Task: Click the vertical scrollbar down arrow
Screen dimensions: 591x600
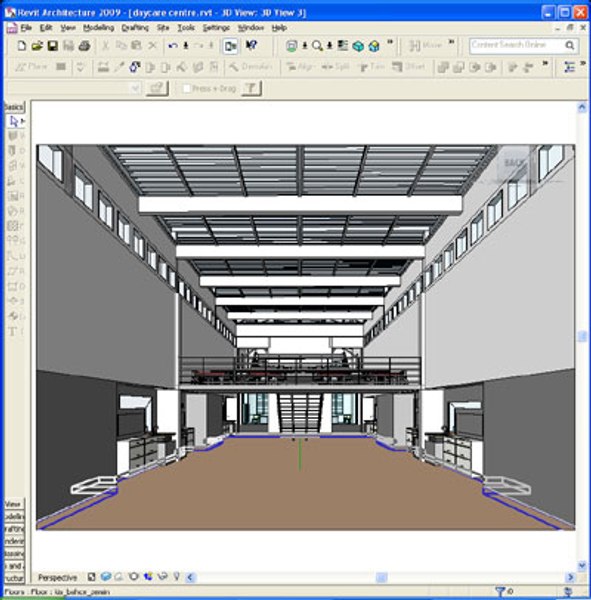Action: (x=582, y=565)
